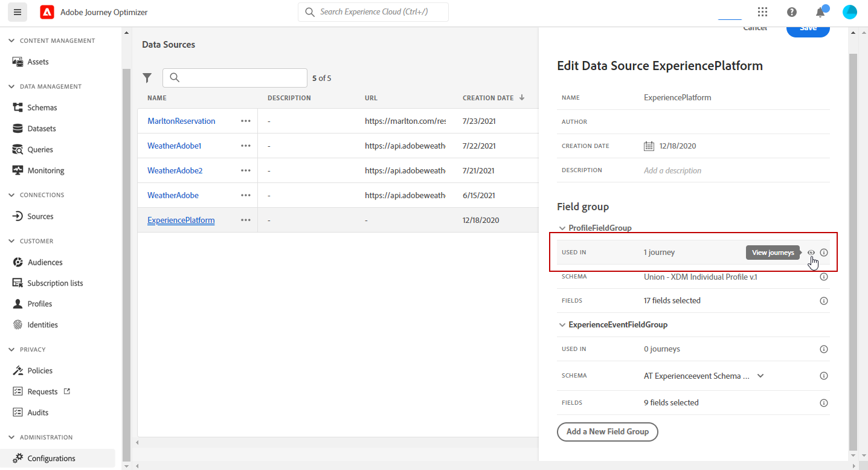
Task: Toggle the hamburger navigation menu
Action: (x=17, y=12)
